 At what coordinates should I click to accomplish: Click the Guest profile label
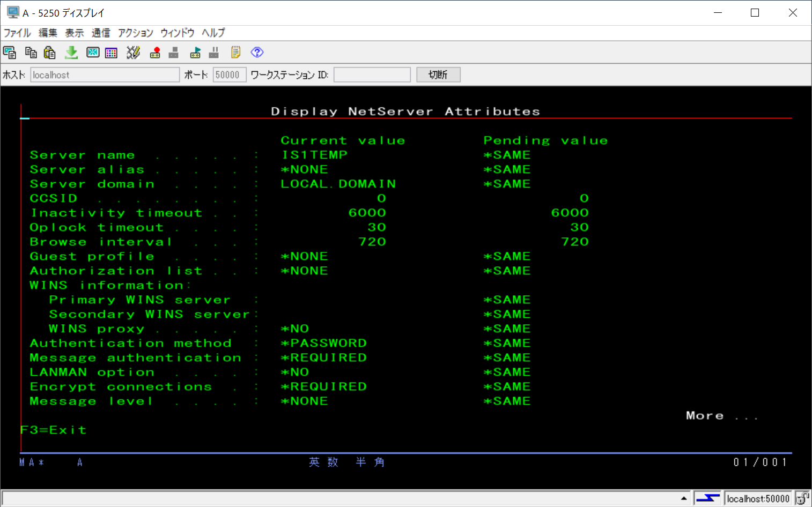[x=92, y=256]
